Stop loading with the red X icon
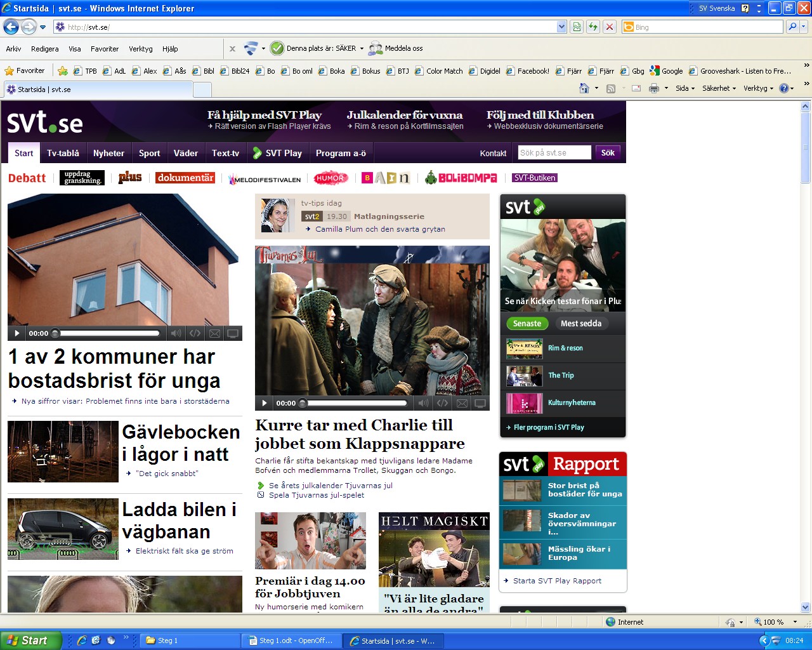The image size is (812, 650). click(x=610, y=27)
